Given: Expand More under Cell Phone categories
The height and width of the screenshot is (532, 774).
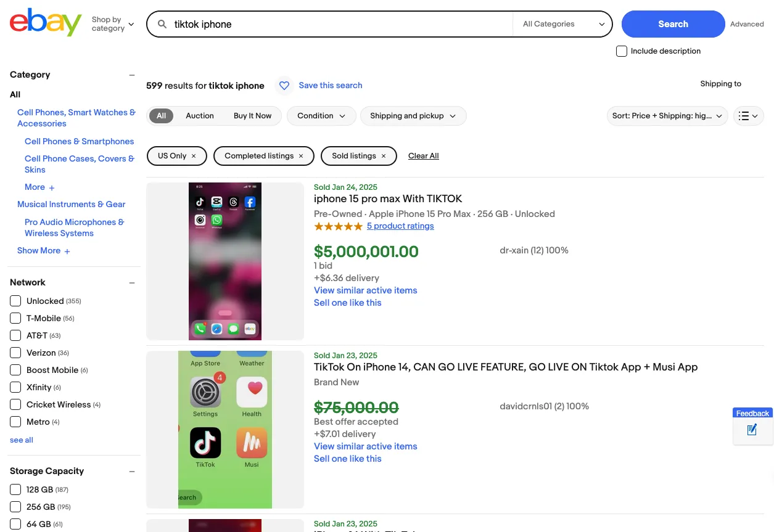Looking at the screenshot, I should point(40,187).
